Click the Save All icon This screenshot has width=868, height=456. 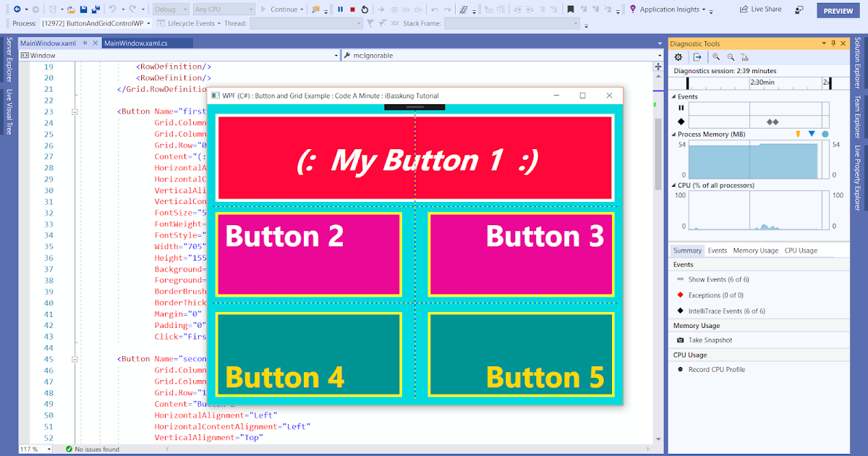pyautogui.click(x=95, y=10)
